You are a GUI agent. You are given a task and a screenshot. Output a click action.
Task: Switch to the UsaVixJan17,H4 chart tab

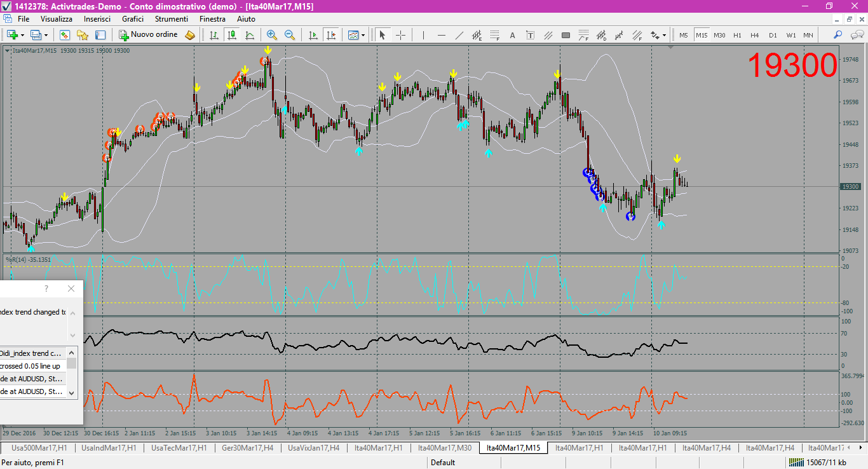313,448
